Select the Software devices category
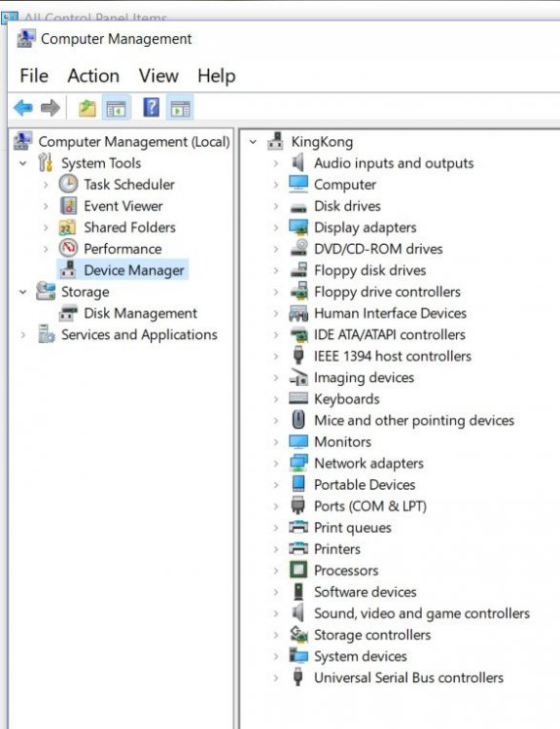The width and height of the screenshot is (560, 729). point(365,591)
